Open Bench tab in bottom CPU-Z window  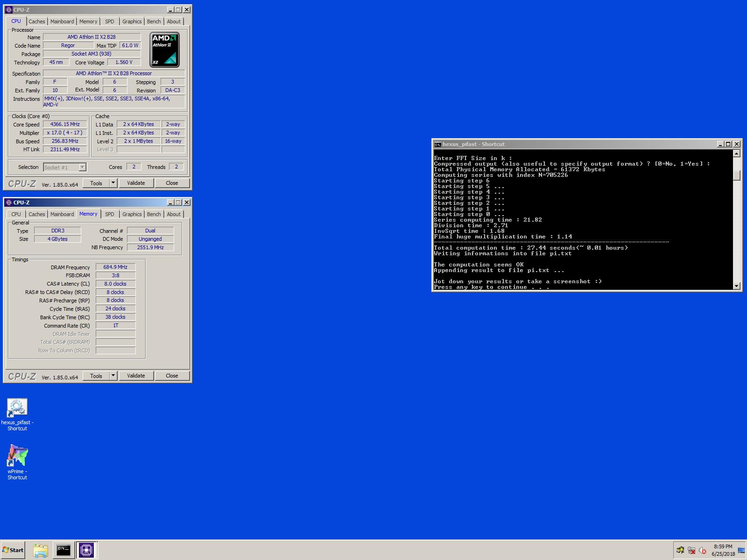(x=154, y=214)
